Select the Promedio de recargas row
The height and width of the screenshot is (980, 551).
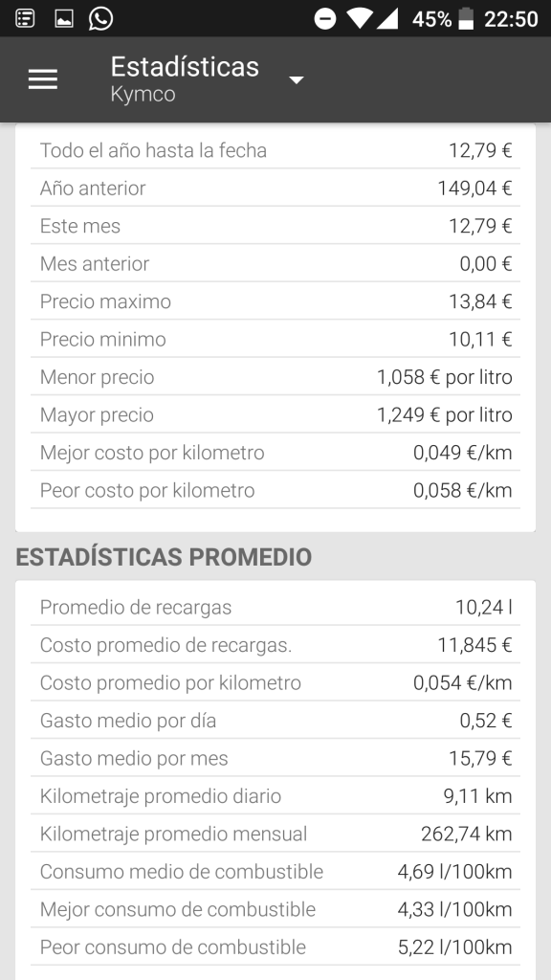click(x=275, y=606)
